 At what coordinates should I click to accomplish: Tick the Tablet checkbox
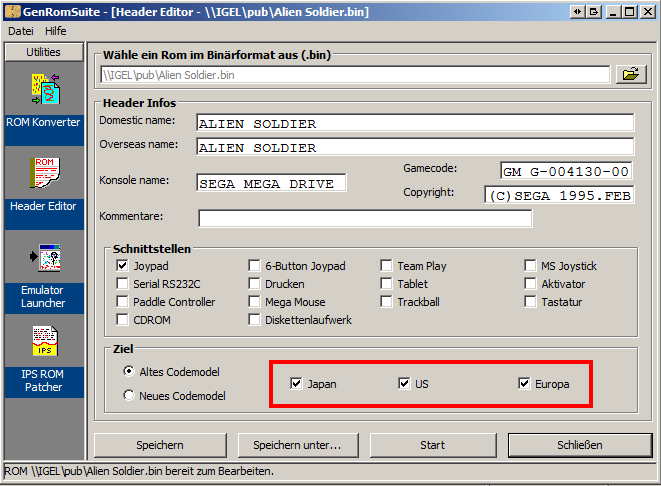click(x=386, y=284)
